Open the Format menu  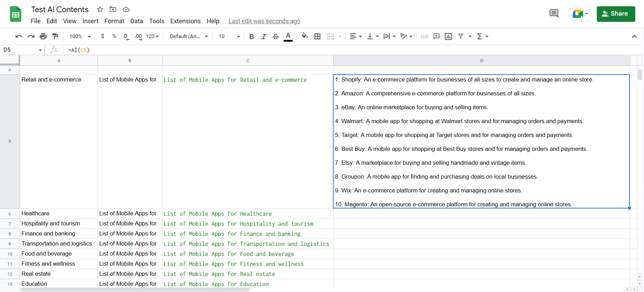[114, 21]
